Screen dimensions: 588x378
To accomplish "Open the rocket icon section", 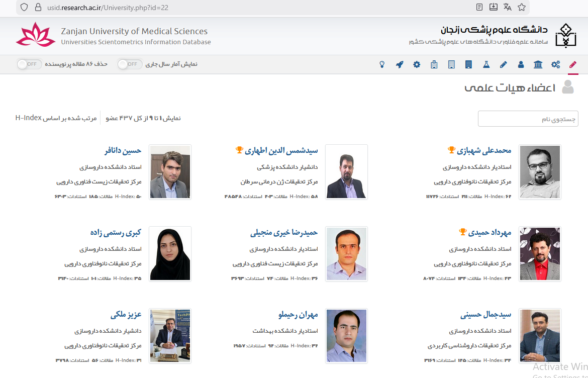I will click(x=400, y=64).
